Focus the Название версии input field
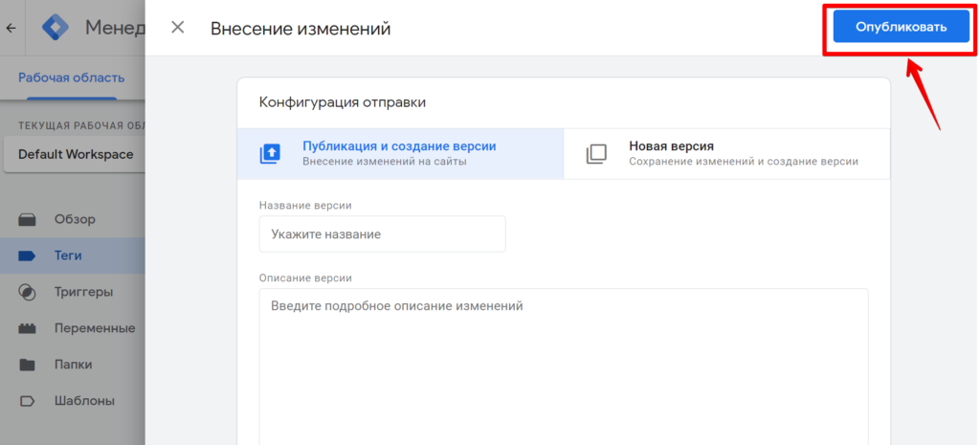This screenshot has width=980, height=445. tap(383, 234)
